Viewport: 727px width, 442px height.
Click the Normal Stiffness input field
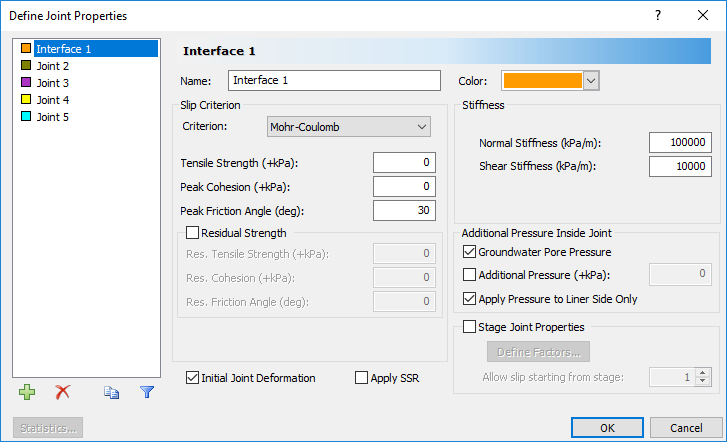[679, 143]
